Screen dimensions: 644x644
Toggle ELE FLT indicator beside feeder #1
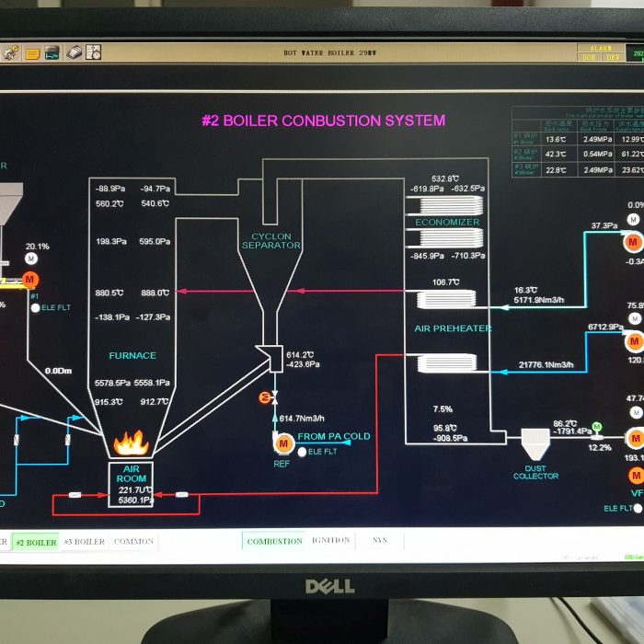coord(35,308)
